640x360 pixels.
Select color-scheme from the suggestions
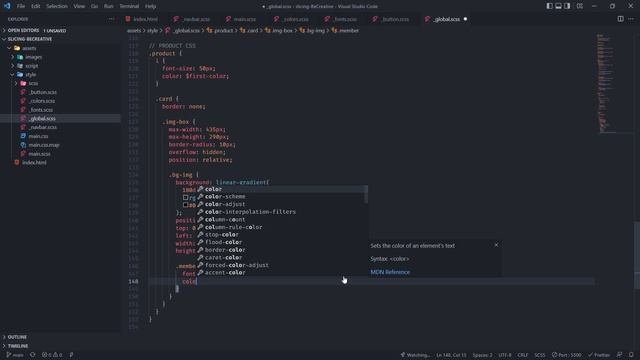[x=282, y=197]
